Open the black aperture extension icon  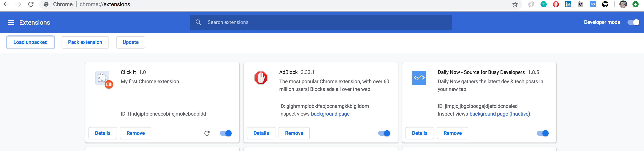[605, 4]
